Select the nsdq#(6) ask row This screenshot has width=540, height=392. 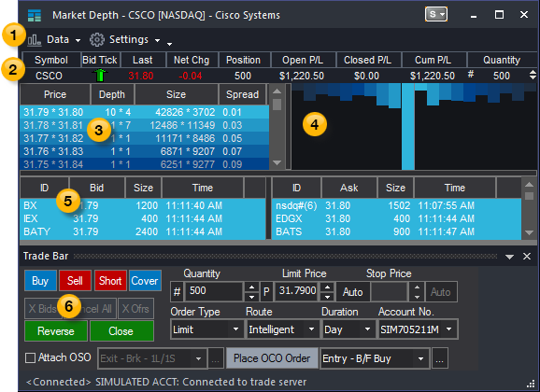396,205
